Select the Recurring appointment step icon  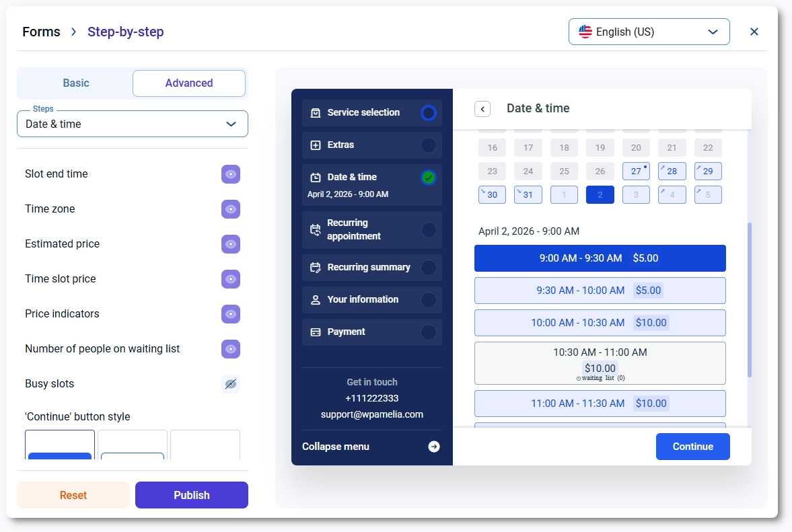tap(315, 230)
